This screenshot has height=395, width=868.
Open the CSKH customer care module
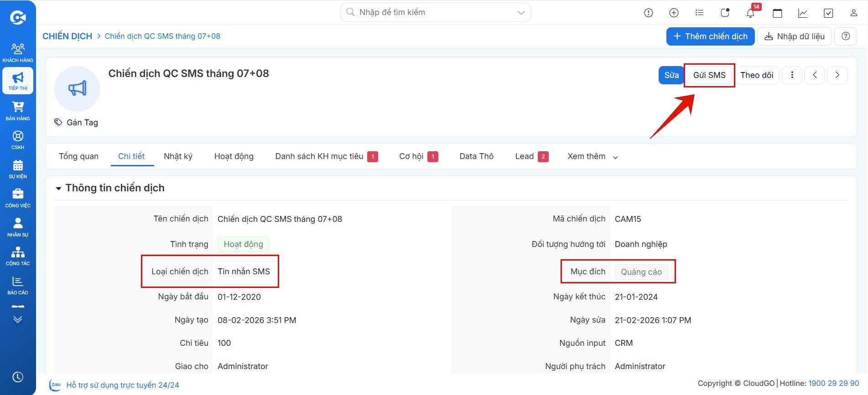[x=18, y=139]
